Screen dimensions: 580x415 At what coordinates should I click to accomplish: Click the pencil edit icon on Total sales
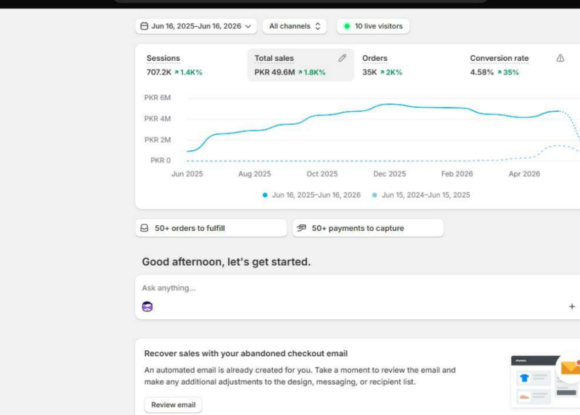pyautogui.click(x=342, y=58)
